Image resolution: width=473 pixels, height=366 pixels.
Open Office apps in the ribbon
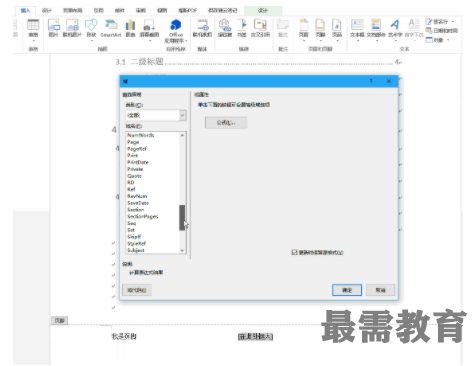[x=176, y=31]
